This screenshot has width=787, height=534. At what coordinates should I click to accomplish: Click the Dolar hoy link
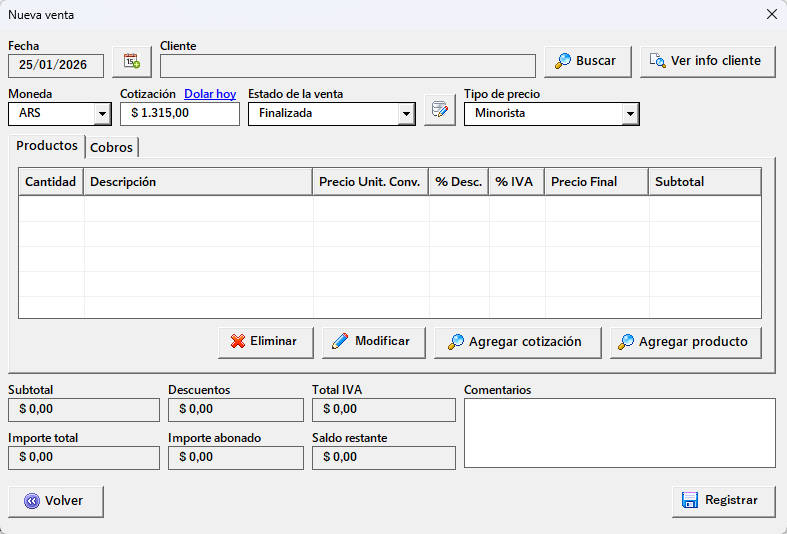210,94
